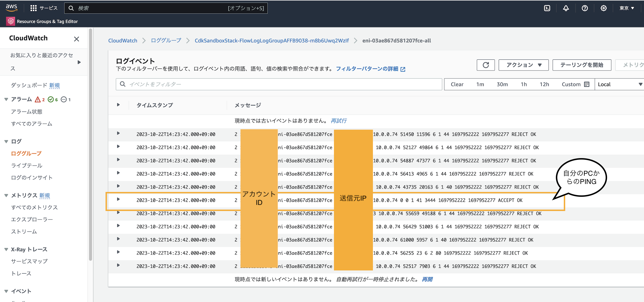Click the ロググループ breadcrumb link
This screenshot has height=302, width=644.
point(166,41)
